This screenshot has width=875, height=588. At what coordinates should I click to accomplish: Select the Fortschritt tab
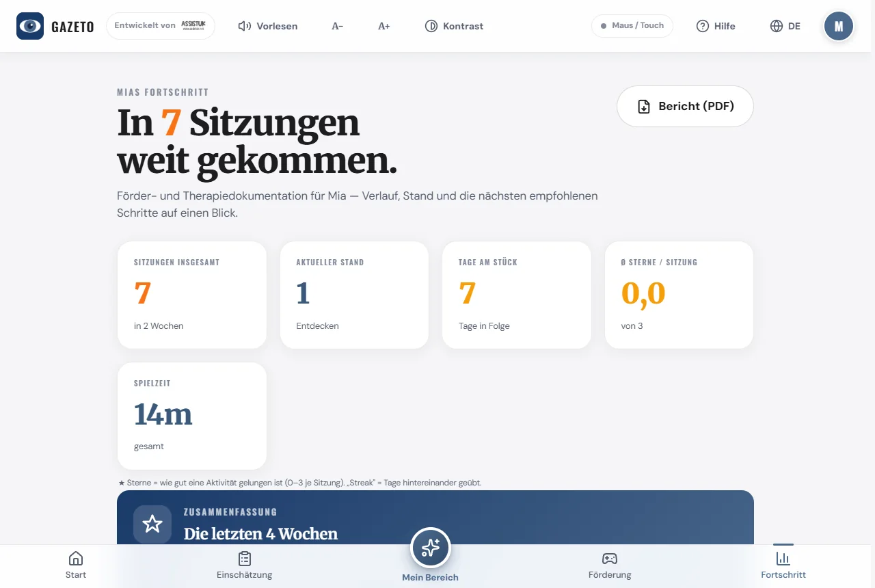click(783, 565)
